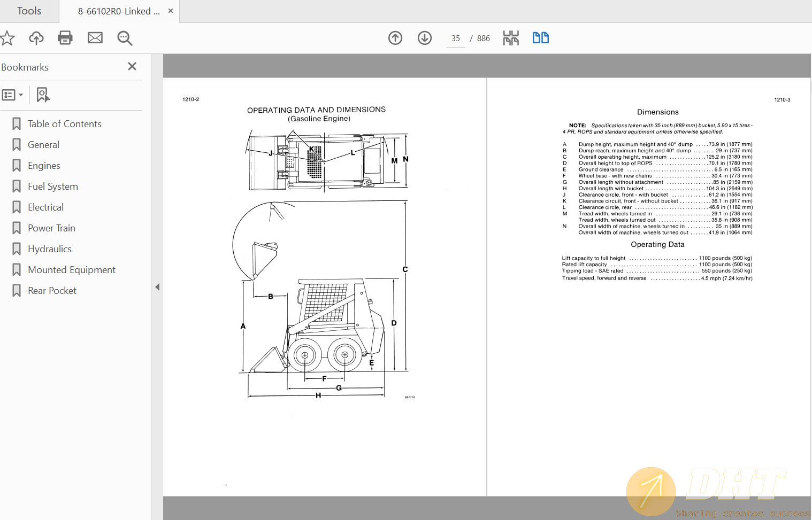Collapse the navigation pane
This screenshot has width=812, height=520.
click(157, 287)
